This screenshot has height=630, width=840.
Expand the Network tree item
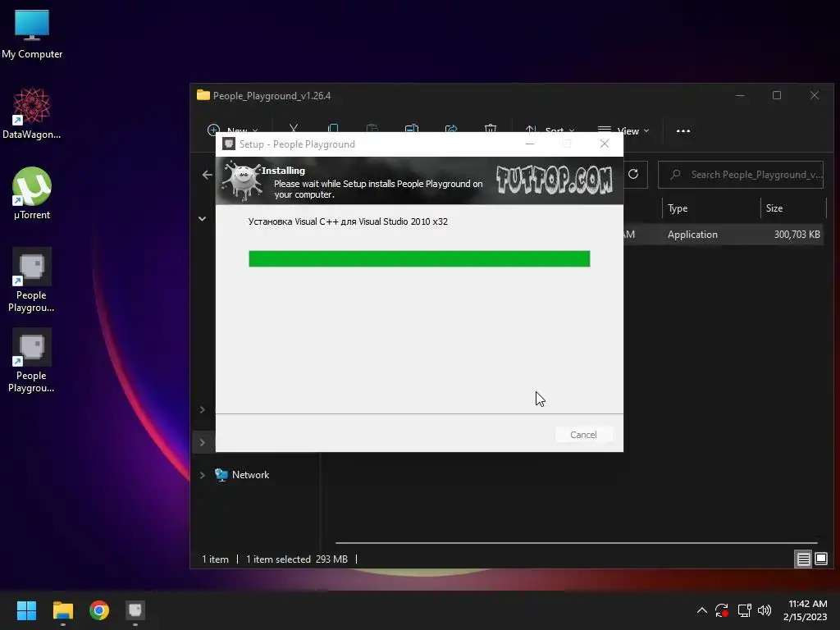pyautogui.click(x=203, y=475)
